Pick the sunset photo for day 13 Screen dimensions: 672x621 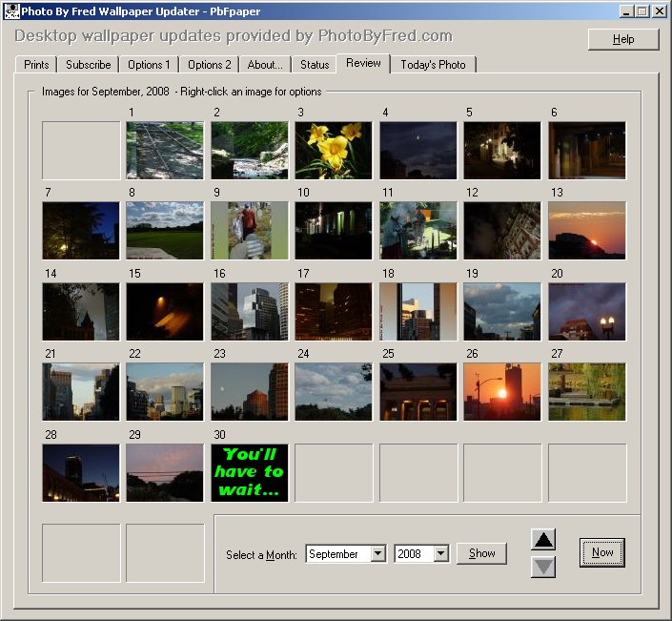click(x=586, y=230)
